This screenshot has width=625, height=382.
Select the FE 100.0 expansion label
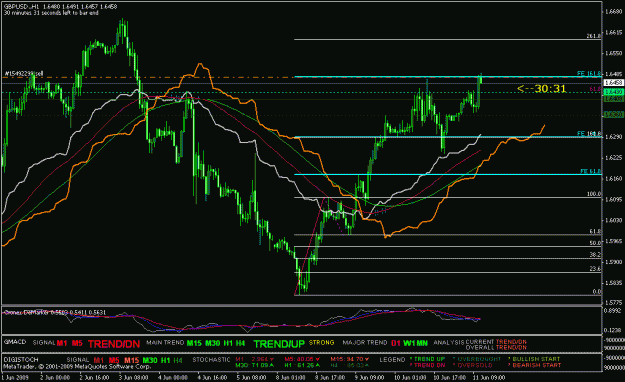[x=589, y=134]
